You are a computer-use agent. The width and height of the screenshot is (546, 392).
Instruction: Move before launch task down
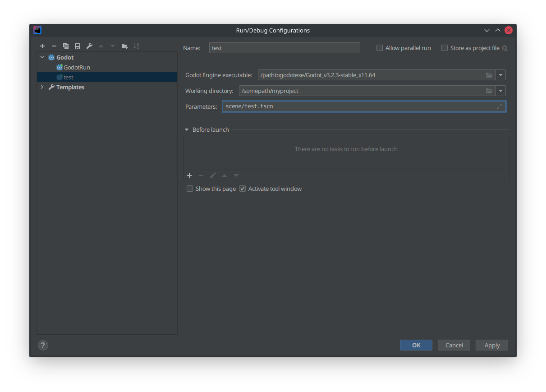click(x=236, y=175)
